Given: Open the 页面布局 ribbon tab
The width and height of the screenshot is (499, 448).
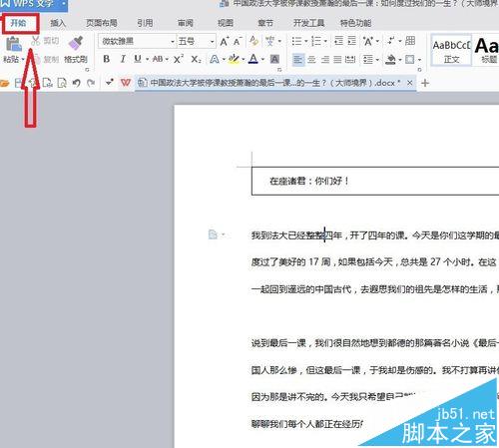Looking at the screenshot, I should coord(102,23).
